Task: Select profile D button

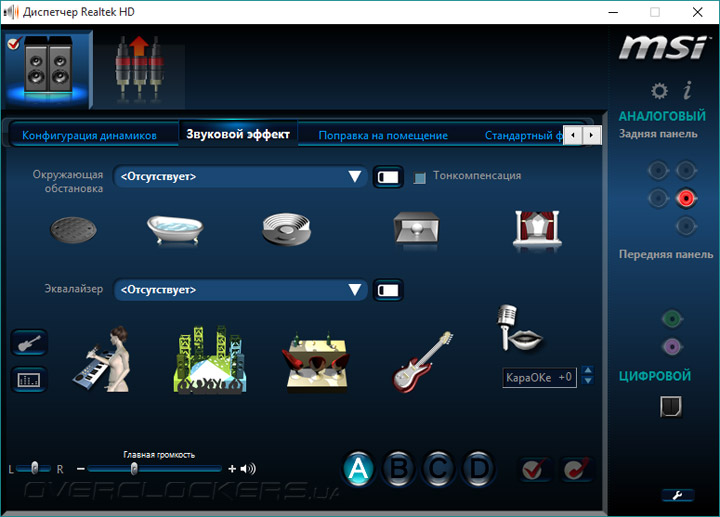Action: point(479,469)
